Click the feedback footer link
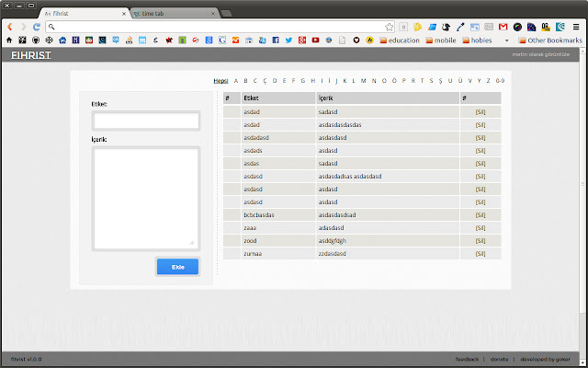 [467, 360]
